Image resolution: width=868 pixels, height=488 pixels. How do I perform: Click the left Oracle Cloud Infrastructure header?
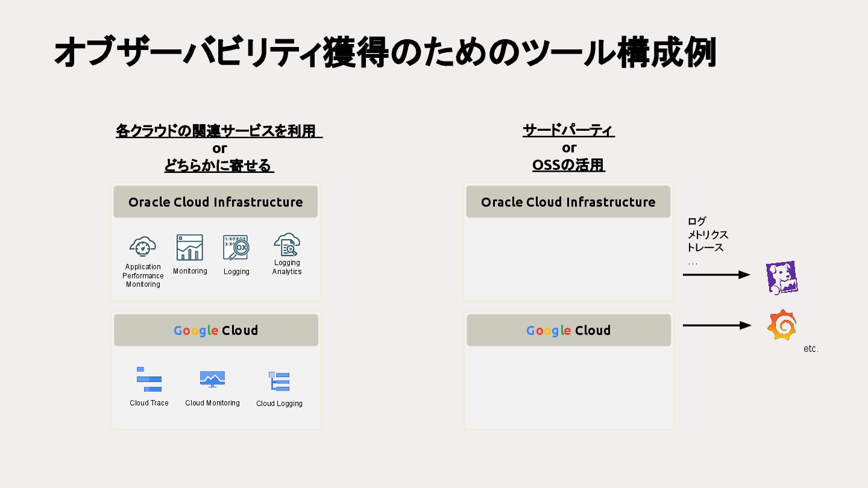point(216,202)
